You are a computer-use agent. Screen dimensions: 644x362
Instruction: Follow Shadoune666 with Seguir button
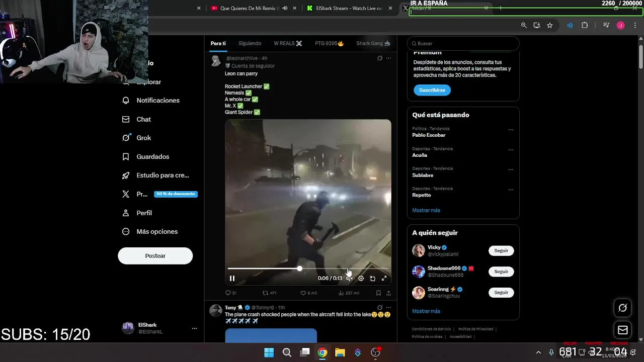point(501,271)
